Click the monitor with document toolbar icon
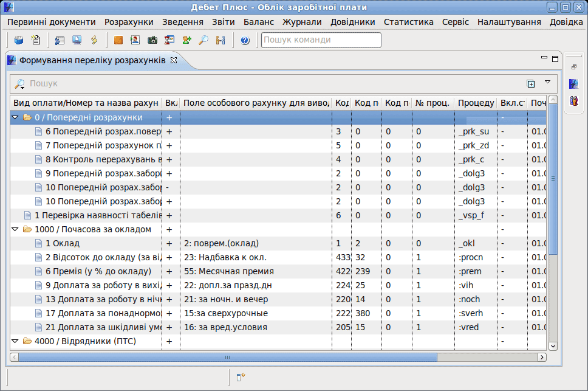This screenshot has height=391, width=588. [x=77, y=40]
